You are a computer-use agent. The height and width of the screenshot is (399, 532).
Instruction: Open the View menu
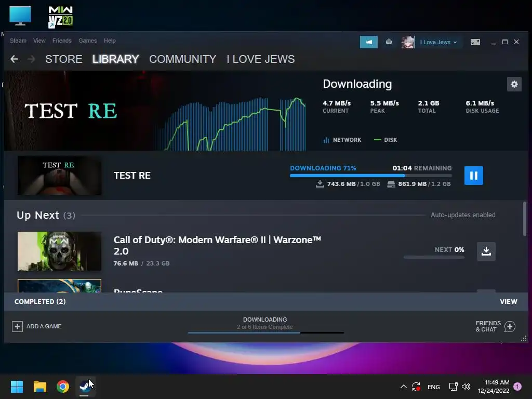pyautogui.click(x=39, y=41)
